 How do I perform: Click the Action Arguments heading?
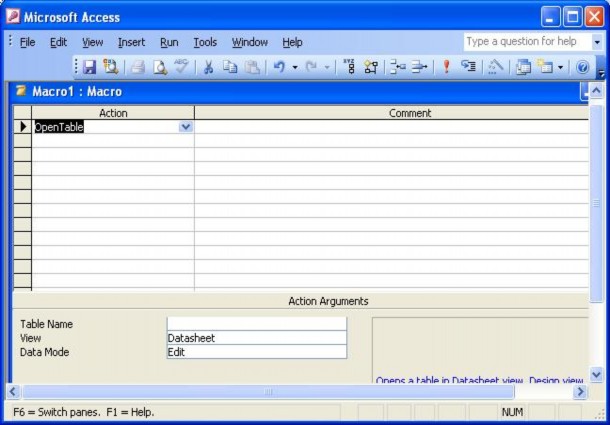pos(328,301)
